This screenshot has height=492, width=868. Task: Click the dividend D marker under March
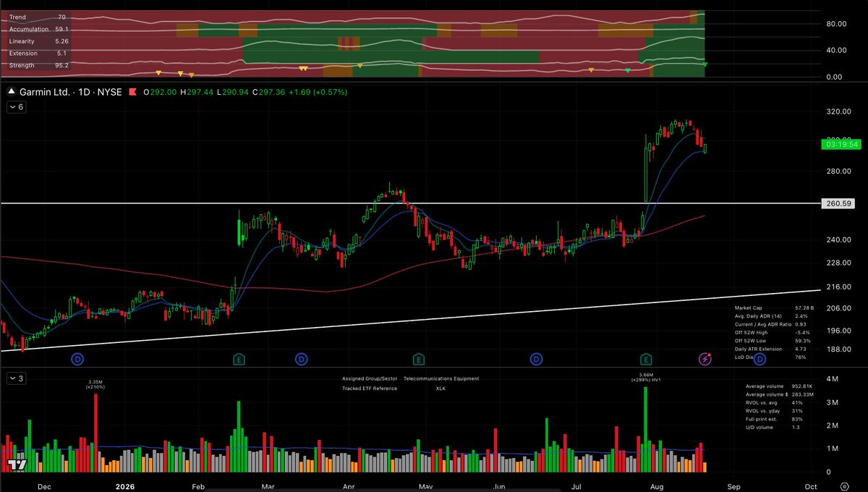(301, 359)
